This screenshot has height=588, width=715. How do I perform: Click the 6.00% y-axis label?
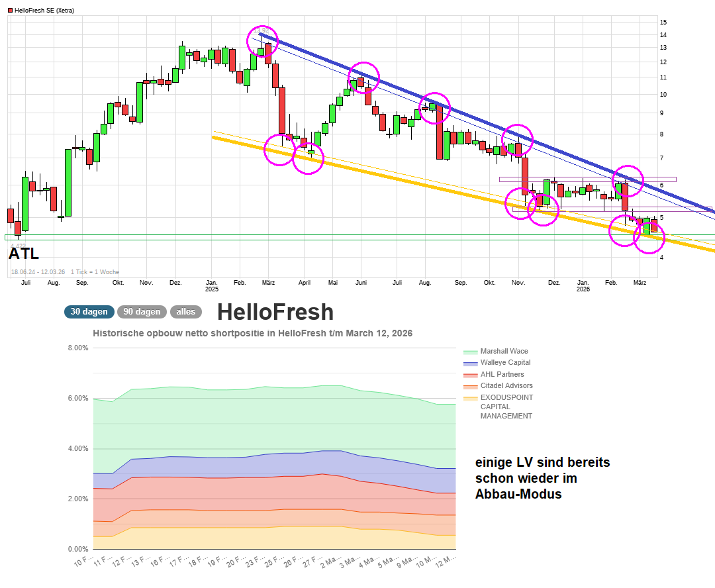coord(78,398)
